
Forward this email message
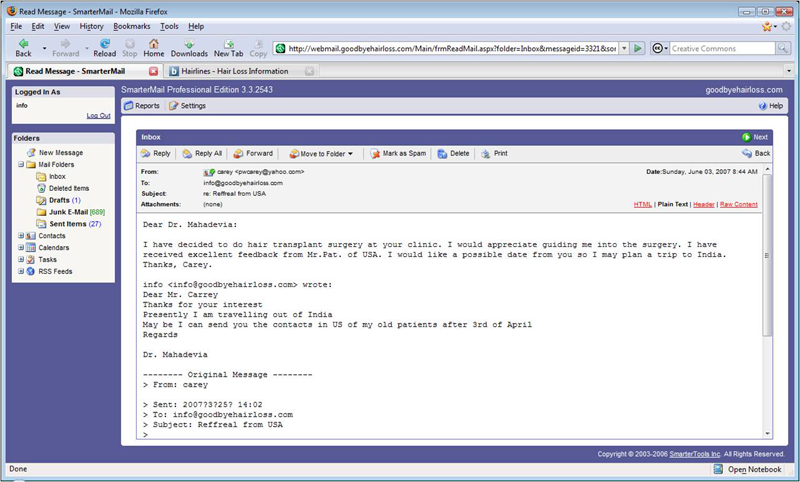tap(253, 154)
